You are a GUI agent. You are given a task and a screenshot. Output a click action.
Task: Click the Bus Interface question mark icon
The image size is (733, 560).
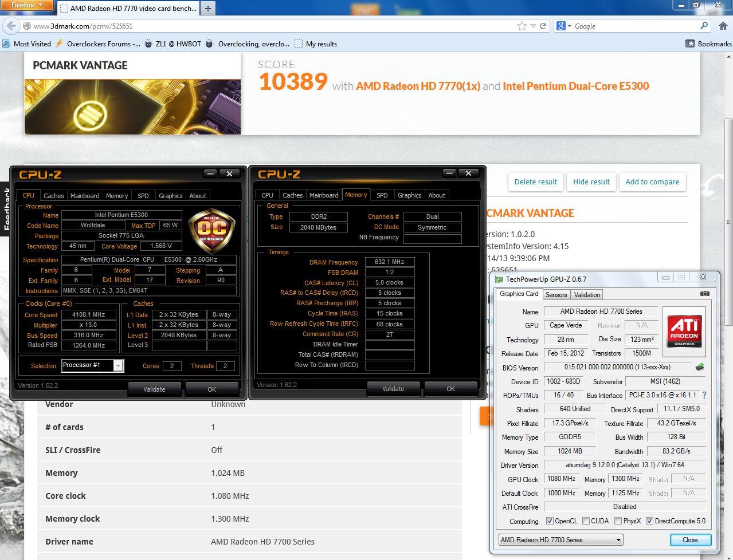click(704, 395)
